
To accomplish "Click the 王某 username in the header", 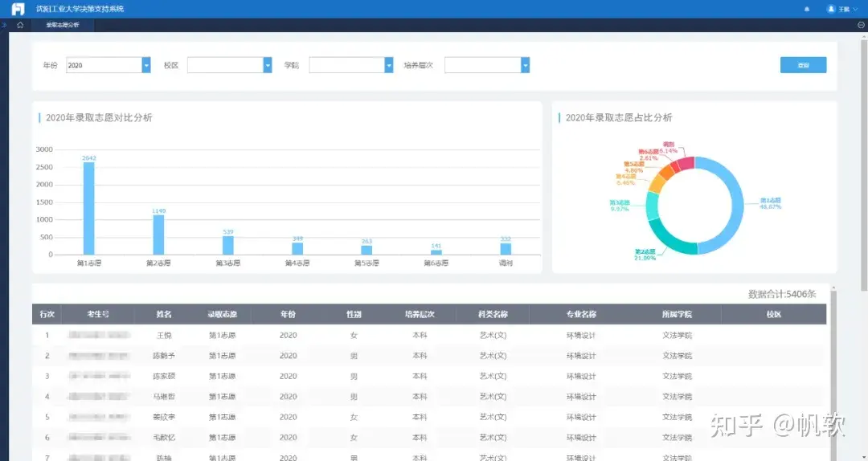I will coord(844,10).
